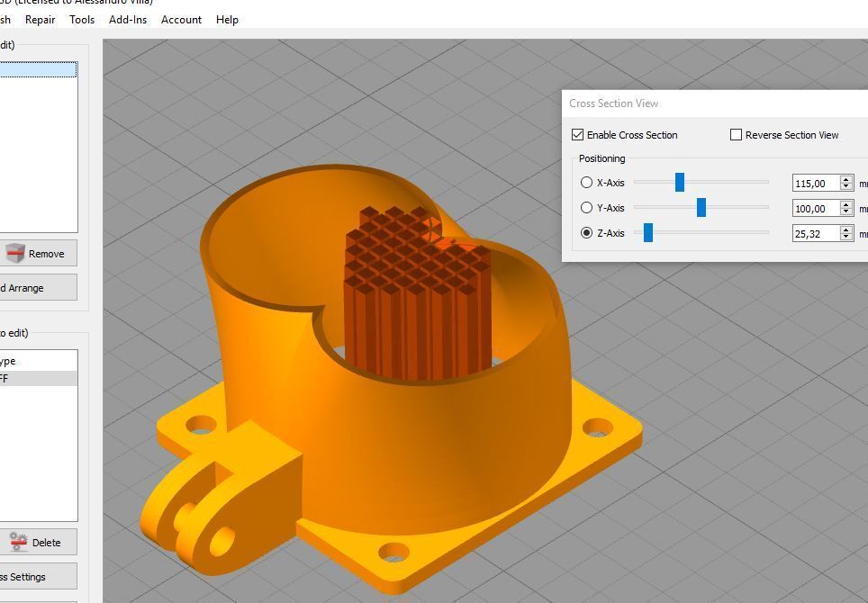Viewport: 868px width, 603px height.
Task: Open the Account menu
Action: pos(181,19)
